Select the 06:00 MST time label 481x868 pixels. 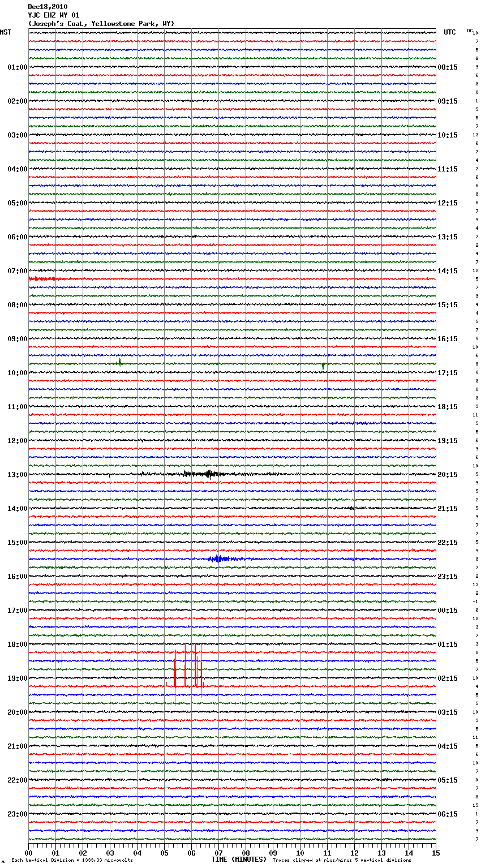click(18, 237)
